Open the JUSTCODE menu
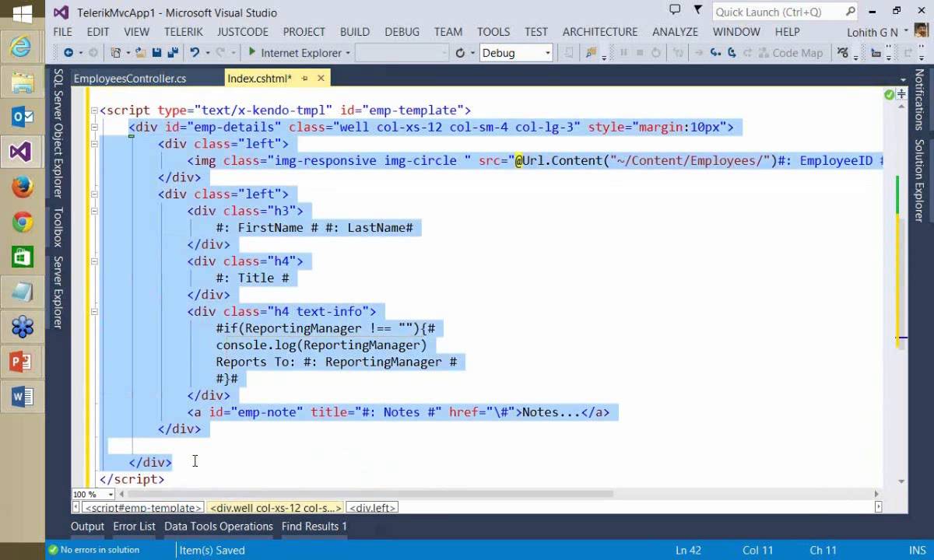934x560 pixels. coord(242,32)
